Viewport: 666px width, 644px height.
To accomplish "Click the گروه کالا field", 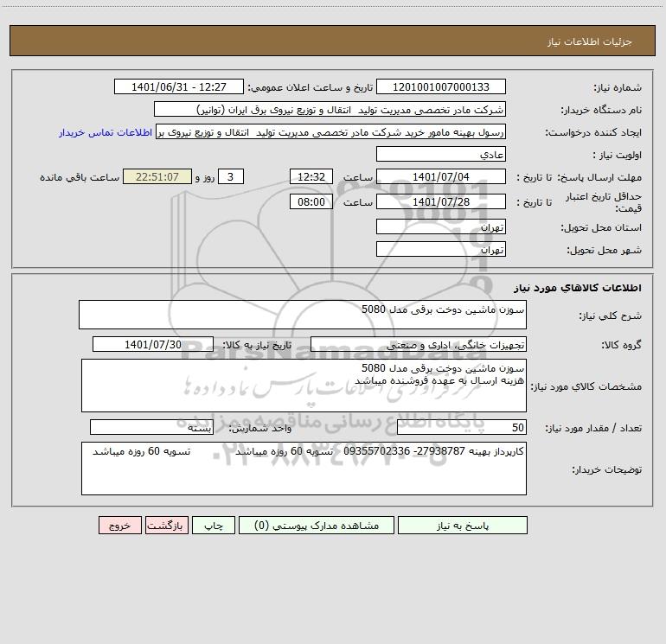I will point(419,344).
